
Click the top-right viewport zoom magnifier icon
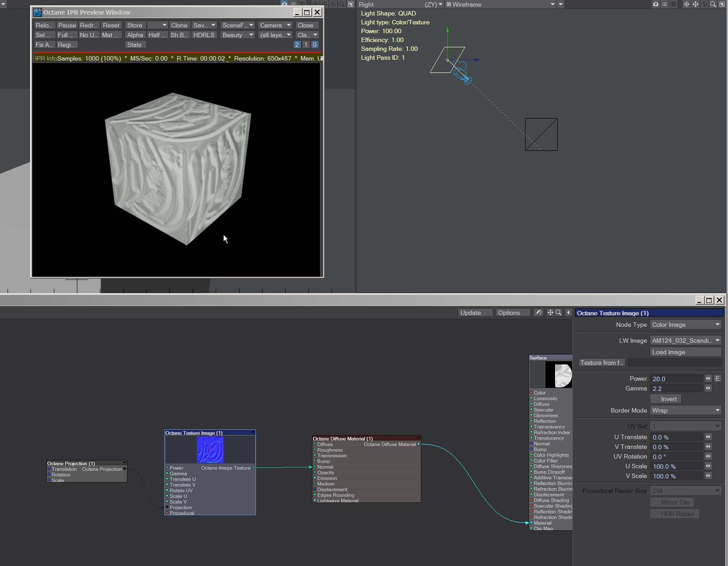(713, 4)
